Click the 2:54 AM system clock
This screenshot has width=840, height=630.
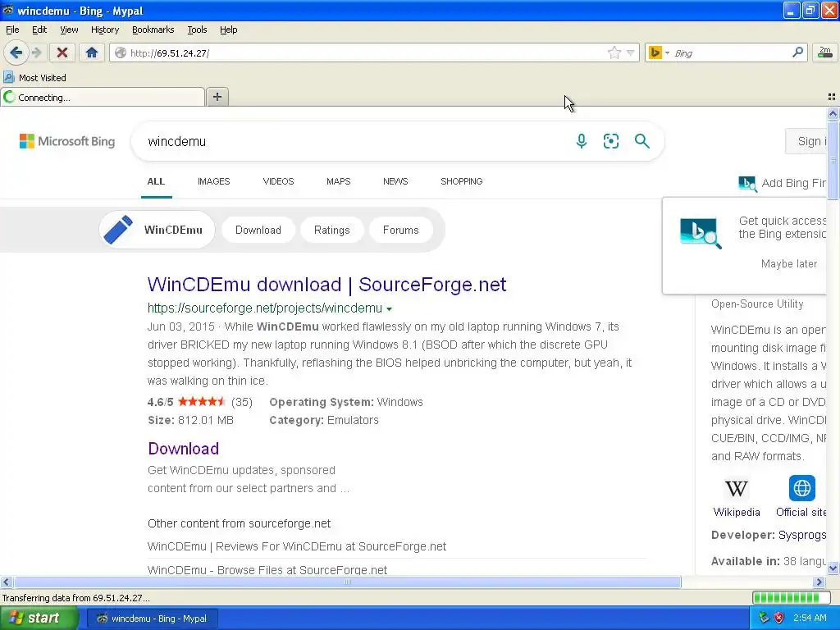810,619
